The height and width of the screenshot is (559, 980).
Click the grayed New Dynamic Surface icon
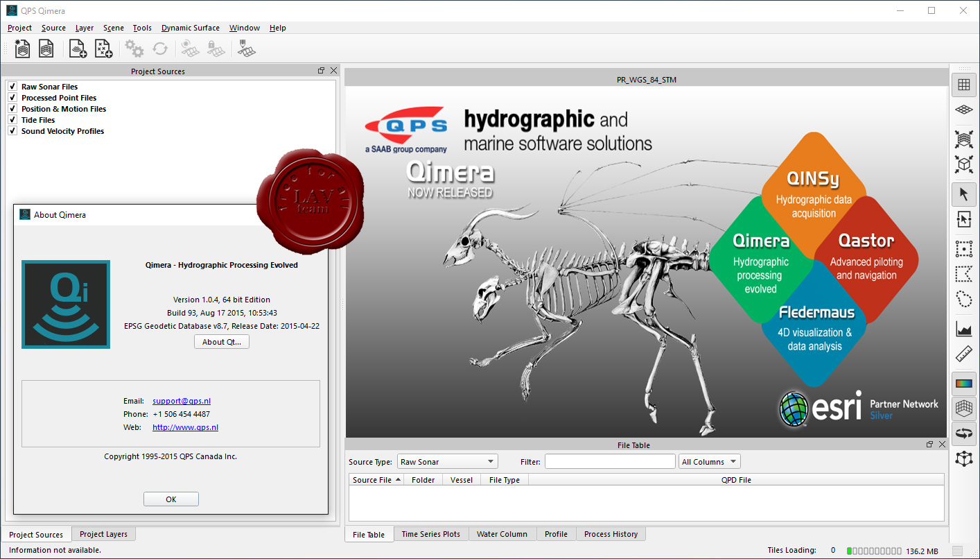point(191,49)
